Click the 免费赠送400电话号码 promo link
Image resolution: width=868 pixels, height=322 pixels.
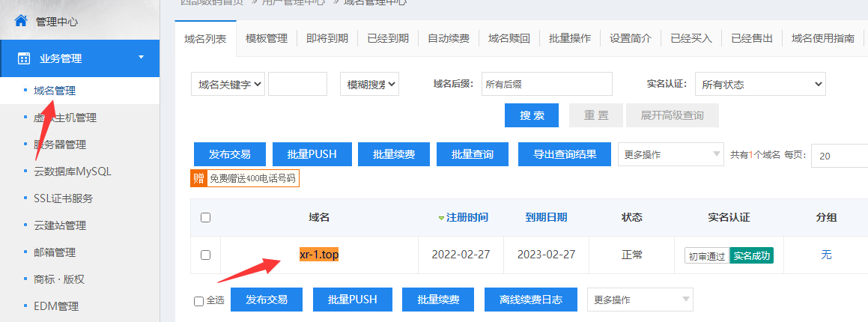tap(252, 179)
